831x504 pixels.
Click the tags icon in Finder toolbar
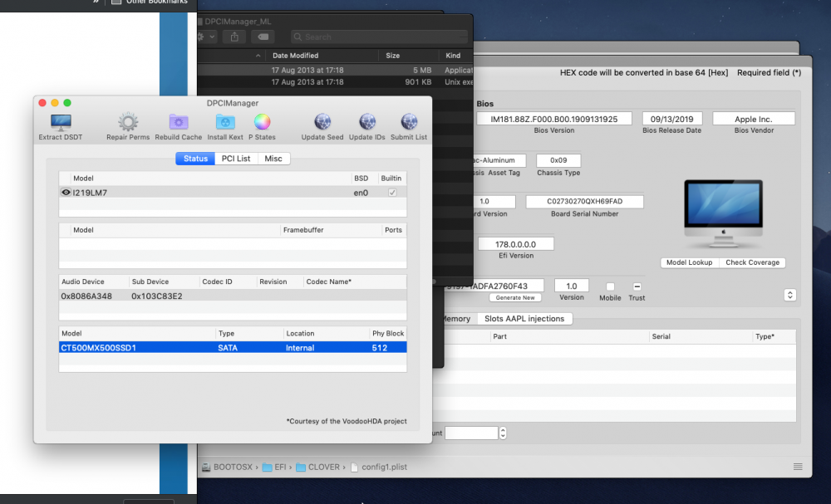pyautogui.click(x=263, y=37)
